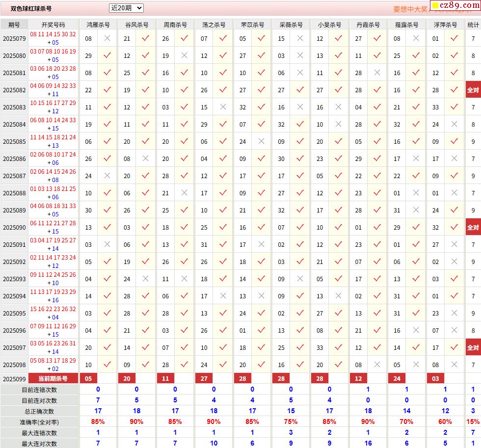Click the 期号 column header
The width and height of the screenshot is (481, 448).
coord(14,25)
